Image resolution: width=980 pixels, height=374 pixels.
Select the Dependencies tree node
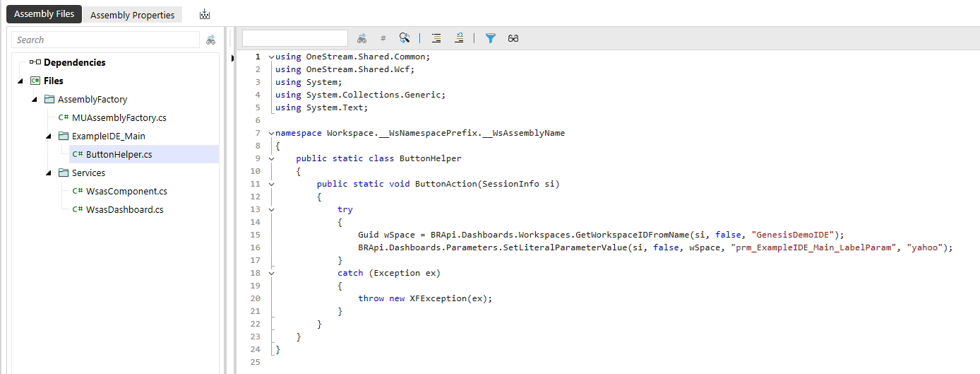74,62
